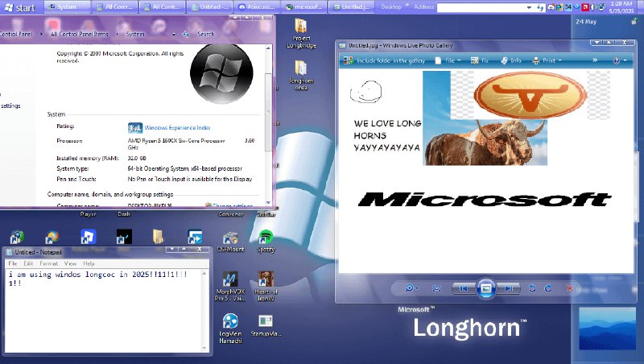Viewport: 644px width, 364px height.
Task: Open the OSFMount desktop shortcut
Action: pyautogui.click(x=230, y=242)
